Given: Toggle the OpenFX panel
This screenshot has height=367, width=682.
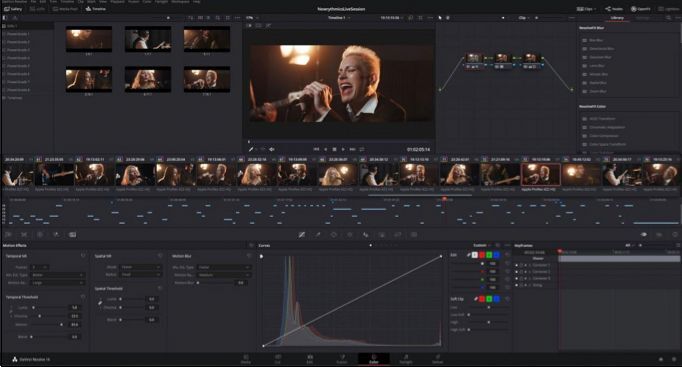Looking at the screenshot, I should tap(641, 9).
